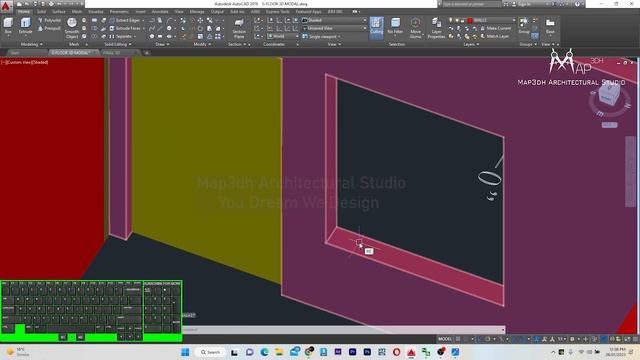This screenshot has height=360, width=640.
Task: Click the search help input field
Action: (x=471, y=4)
